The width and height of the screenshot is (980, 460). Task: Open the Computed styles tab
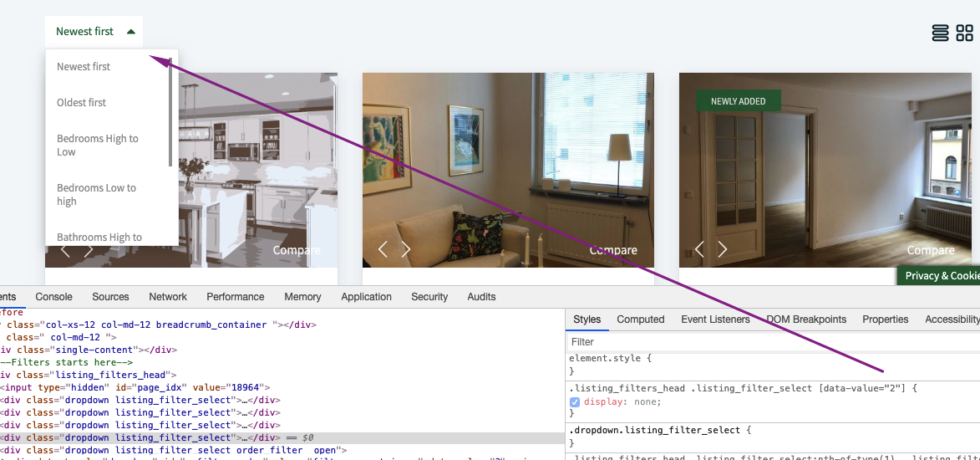640,319
